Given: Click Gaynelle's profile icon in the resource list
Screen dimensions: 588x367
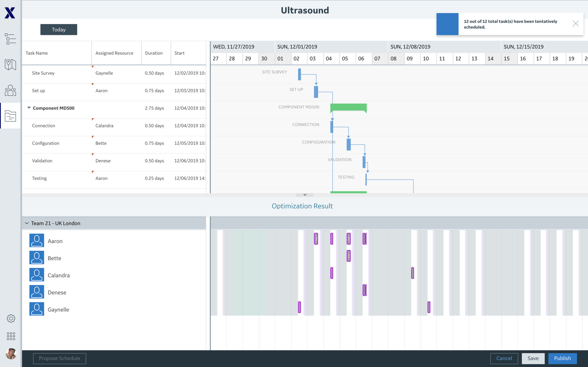Looking at the screenshot, I should (37, 309).
